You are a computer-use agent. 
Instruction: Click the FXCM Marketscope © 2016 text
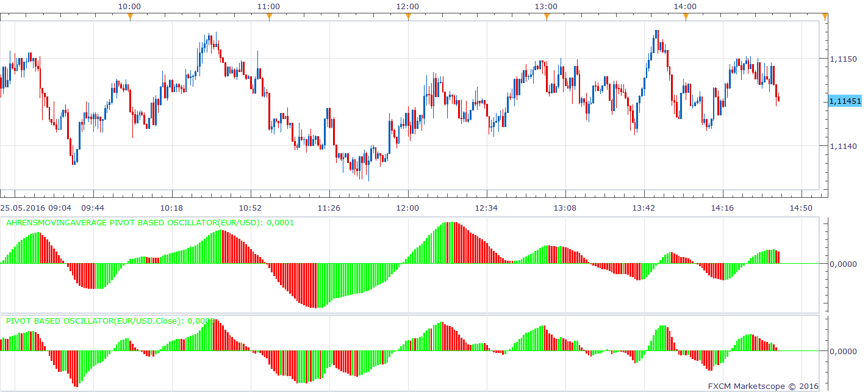[x=763, y=386]
